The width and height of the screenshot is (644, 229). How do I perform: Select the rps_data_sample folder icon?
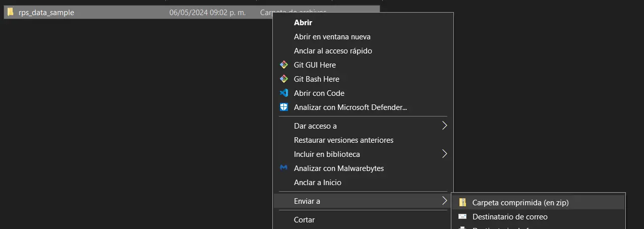10,12
